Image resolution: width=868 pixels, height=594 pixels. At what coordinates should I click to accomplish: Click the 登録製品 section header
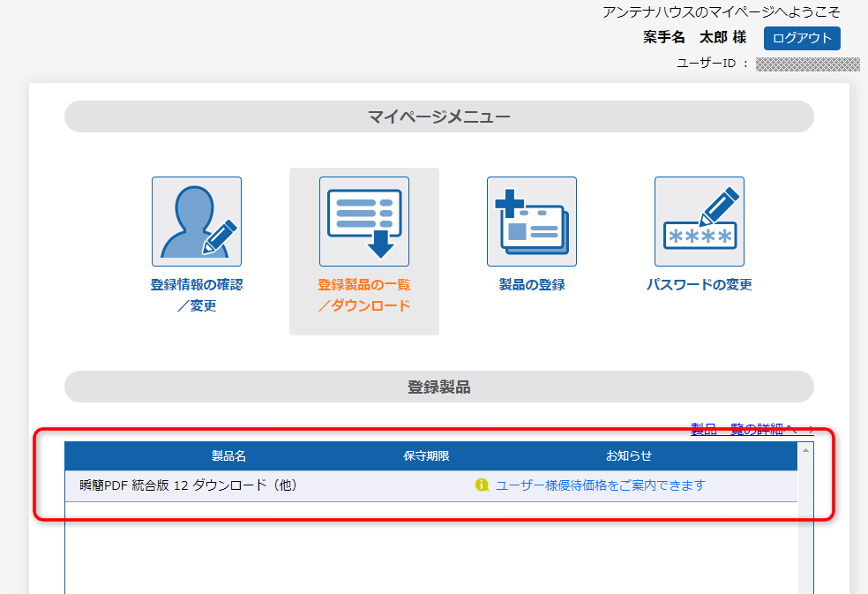[438, 387]
